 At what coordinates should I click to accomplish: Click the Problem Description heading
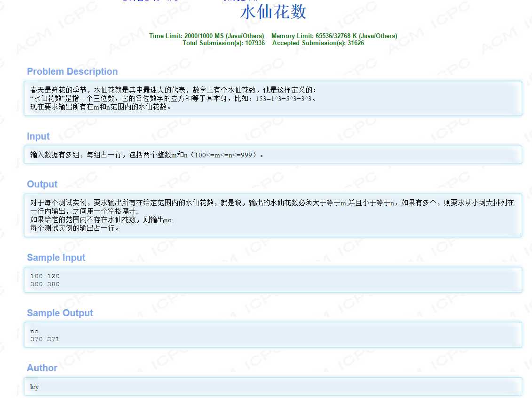pyautogui.click(x=72, y=71)
